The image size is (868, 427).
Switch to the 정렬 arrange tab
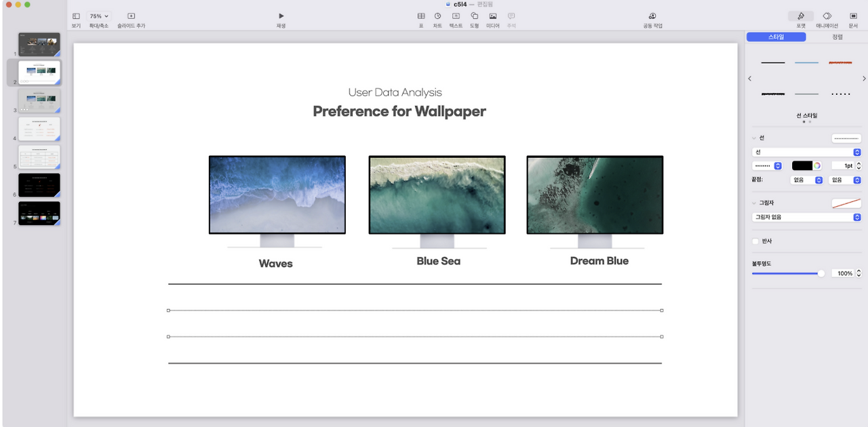837,37
